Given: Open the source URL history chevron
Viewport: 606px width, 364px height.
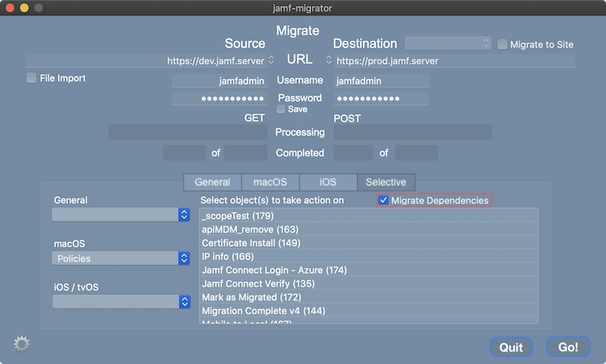Looking at the screenshot, I should click(271, 60).
